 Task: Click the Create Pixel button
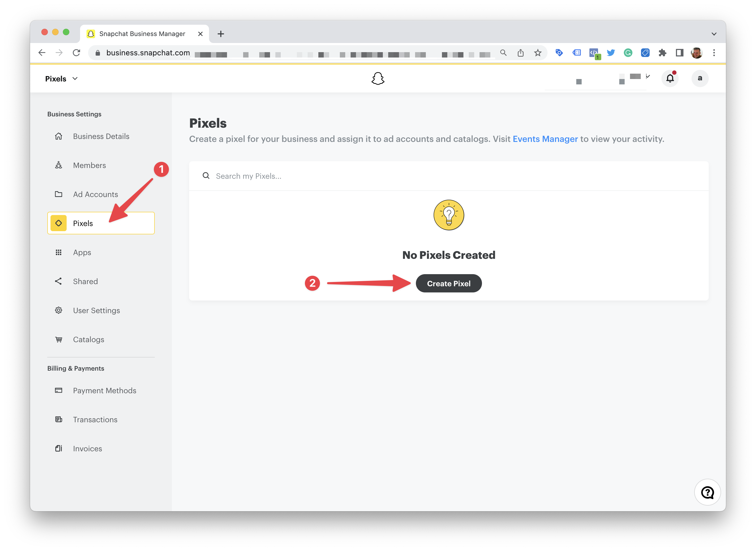(x=448, y=283)
